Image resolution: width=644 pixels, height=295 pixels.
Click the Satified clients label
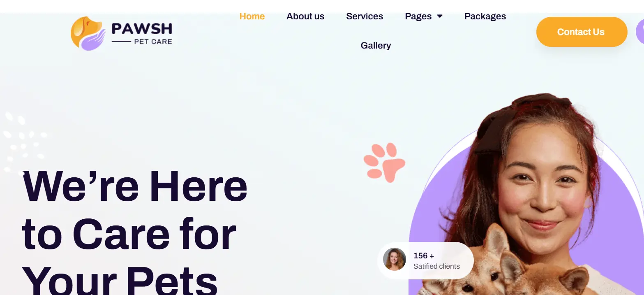[436, 266]
